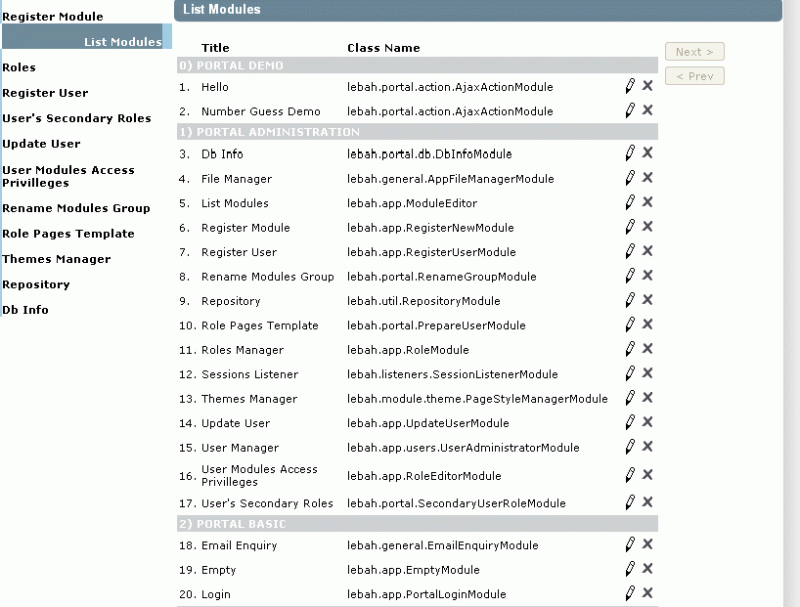
Task: Open the edit icon for Login module
Action: (x=629, y=593)
